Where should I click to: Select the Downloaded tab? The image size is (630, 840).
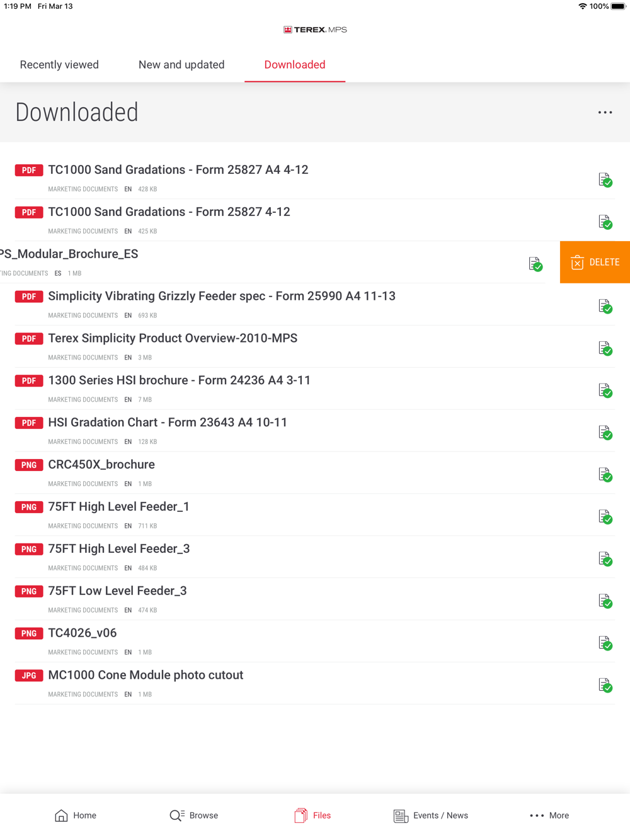[x=295, y=65]
